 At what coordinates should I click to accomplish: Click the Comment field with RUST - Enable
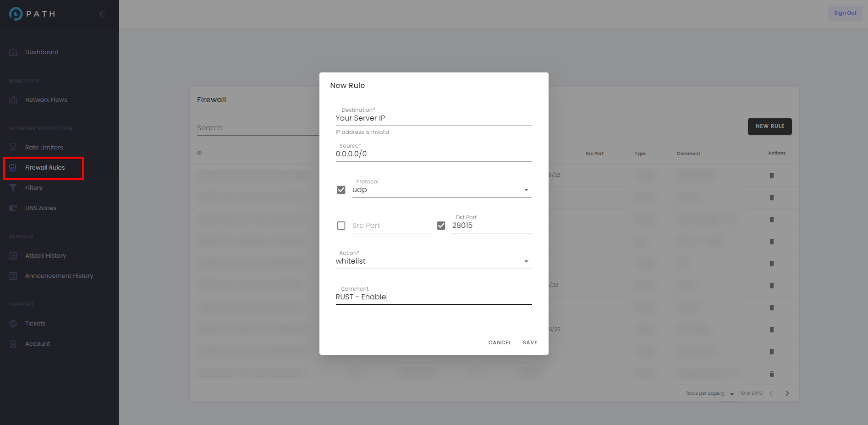(434, 297)
